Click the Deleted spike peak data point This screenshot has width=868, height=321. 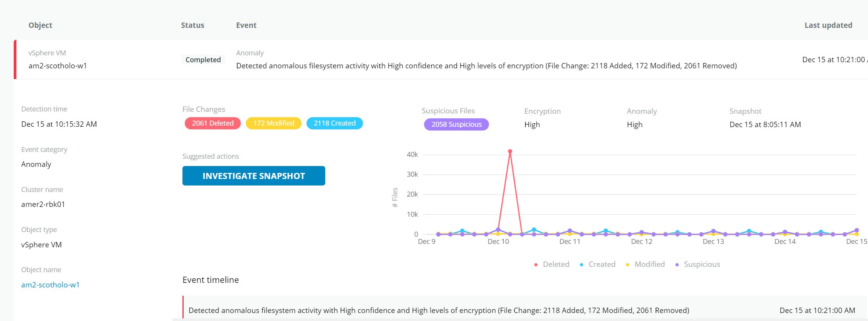510,152
